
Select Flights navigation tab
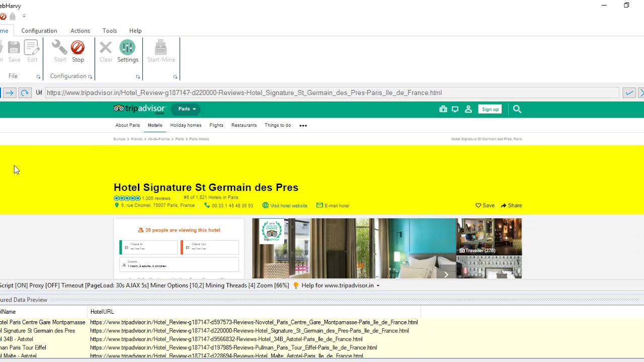coord(216,125)
